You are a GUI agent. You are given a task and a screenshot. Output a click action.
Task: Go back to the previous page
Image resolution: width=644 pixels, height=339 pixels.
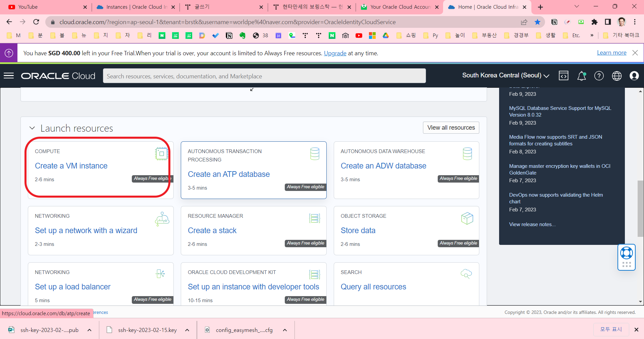click(x=9, y=22)
